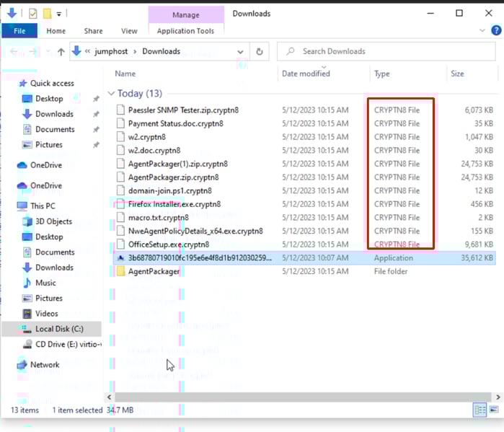Switch to the details list view

click(x=480, y=410)
